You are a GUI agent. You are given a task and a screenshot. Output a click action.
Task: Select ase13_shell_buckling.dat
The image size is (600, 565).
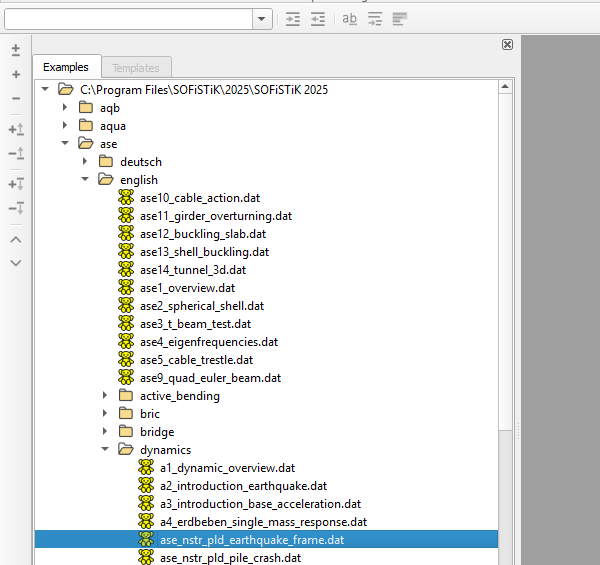(x=204, y=252)
